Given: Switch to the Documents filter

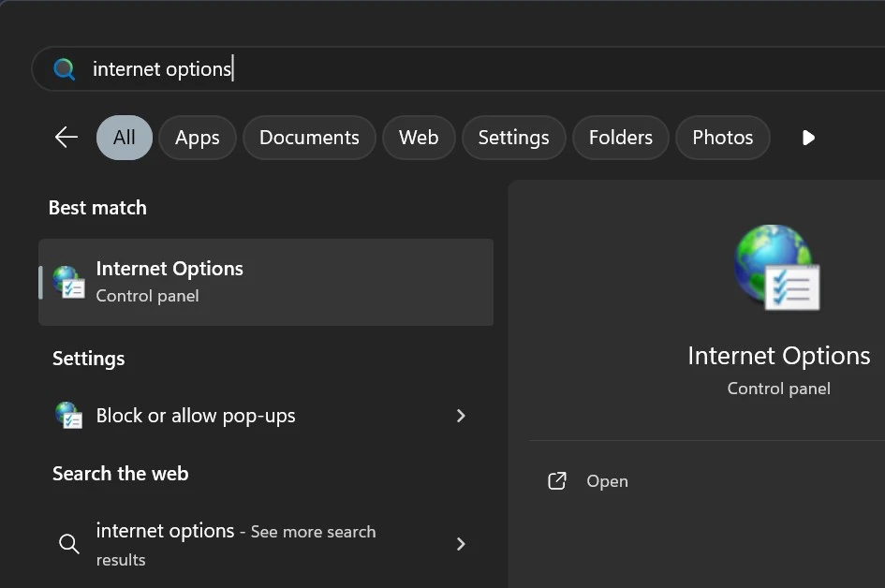Looking at the screenshot, I should [309, 137].
